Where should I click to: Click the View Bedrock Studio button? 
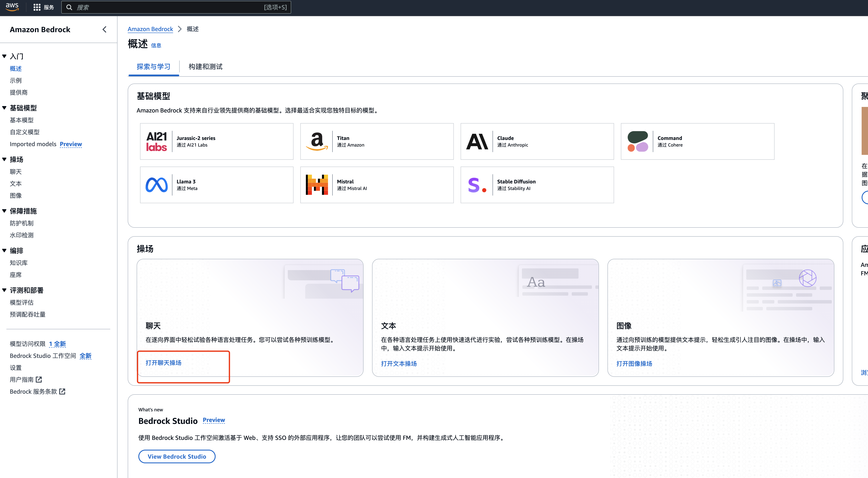pyautogui.click(x=177, y=456)
